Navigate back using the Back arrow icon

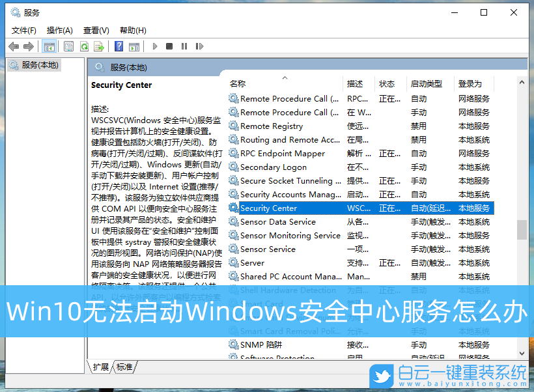click(13, 46)
